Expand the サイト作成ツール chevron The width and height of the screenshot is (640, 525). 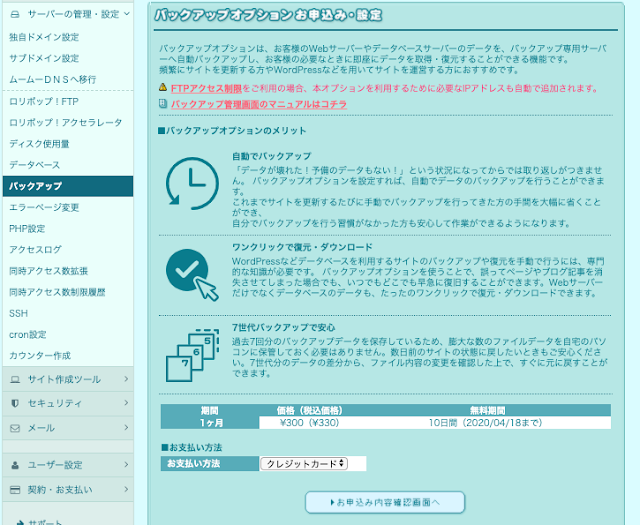tap(124, 379)
